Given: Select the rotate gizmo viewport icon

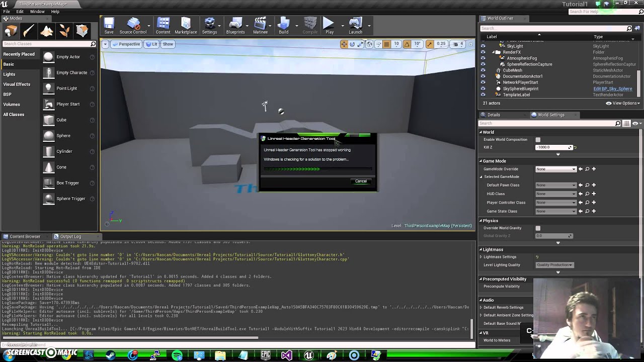Looking at the screenshot, I should pyautogui.click(x=352, y=44).
